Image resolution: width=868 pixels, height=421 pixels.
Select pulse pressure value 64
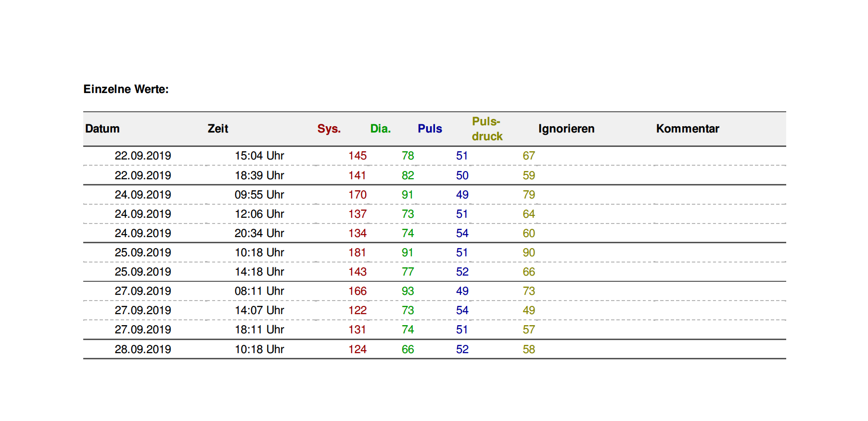[529, 214]
